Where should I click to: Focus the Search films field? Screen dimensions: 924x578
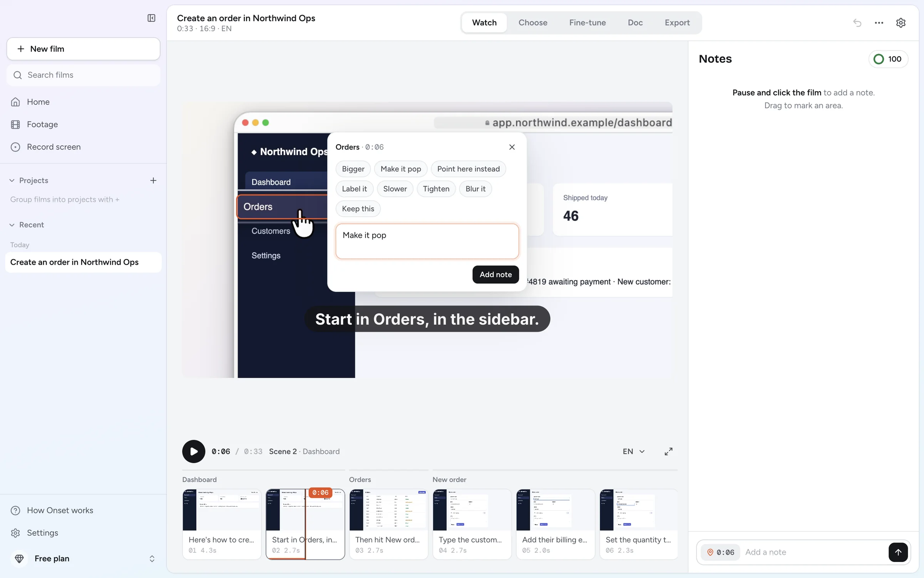(x=83, y=75)
